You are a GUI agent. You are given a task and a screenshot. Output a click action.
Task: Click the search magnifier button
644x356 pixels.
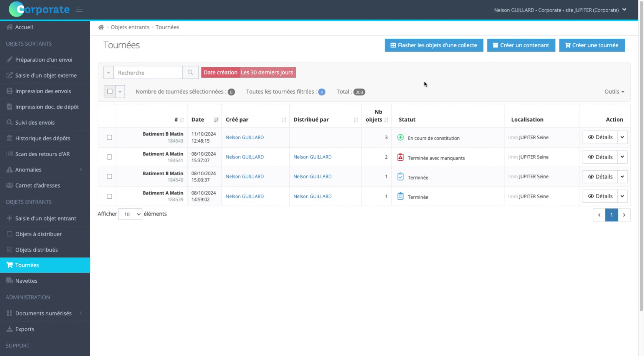point(190,73)
